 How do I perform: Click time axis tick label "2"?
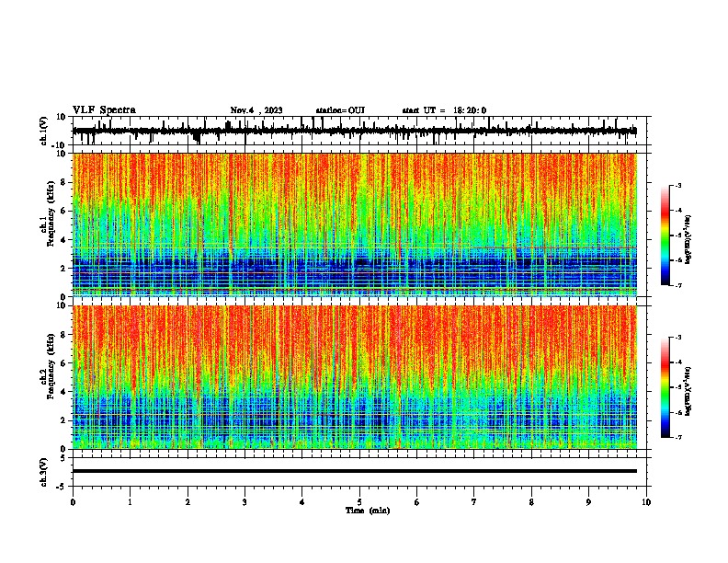tap(188, 502)
